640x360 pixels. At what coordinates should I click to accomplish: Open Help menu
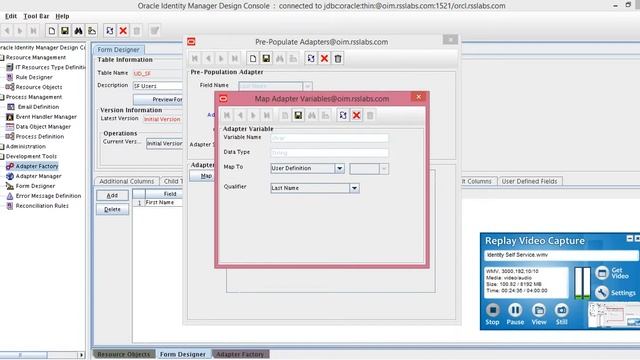coord(62,16)
